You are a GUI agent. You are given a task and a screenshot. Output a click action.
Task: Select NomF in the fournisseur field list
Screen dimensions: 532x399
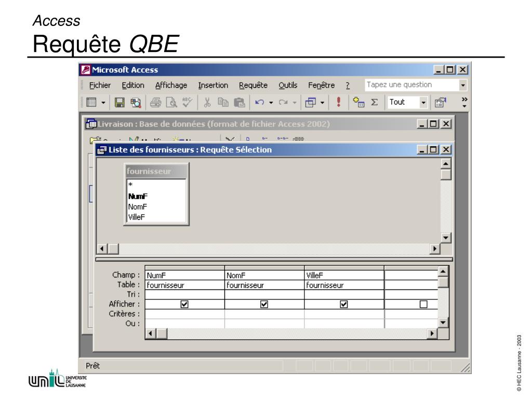click(x=156, y=207)
